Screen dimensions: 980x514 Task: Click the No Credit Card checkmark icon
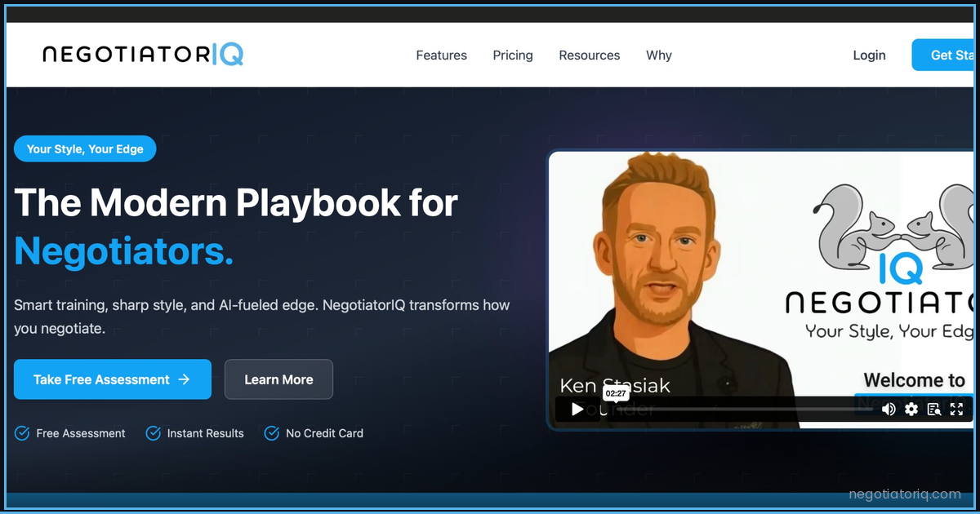click(x=272, y=433)
